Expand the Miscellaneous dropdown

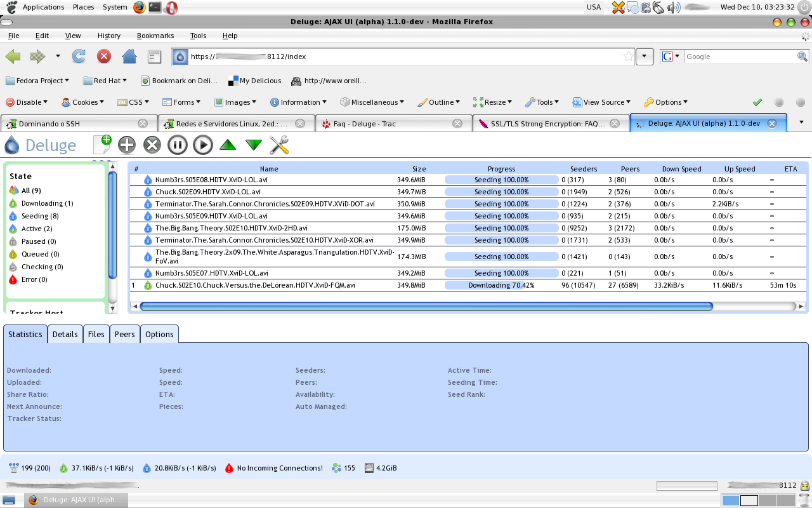click(x=372, y=102)
